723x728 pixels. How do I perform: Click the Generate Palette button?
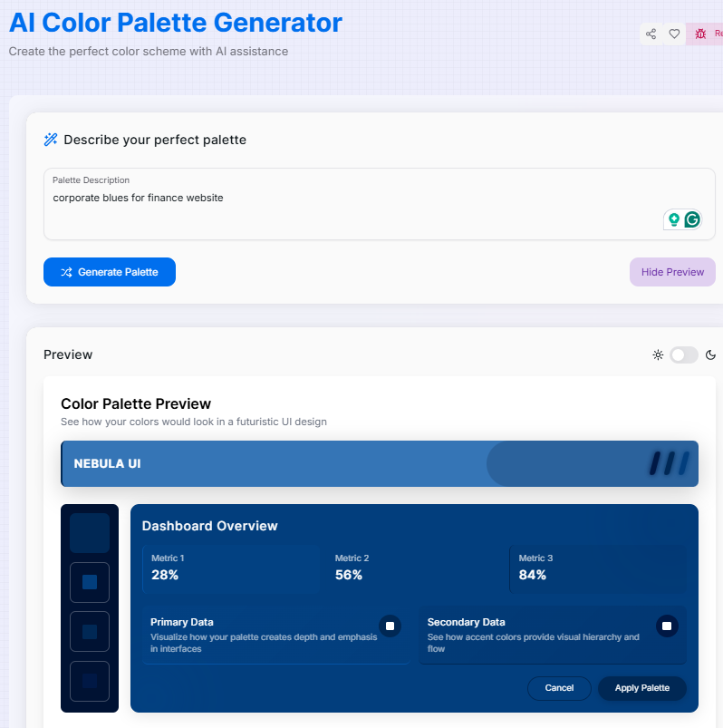(x=110, y=272)
